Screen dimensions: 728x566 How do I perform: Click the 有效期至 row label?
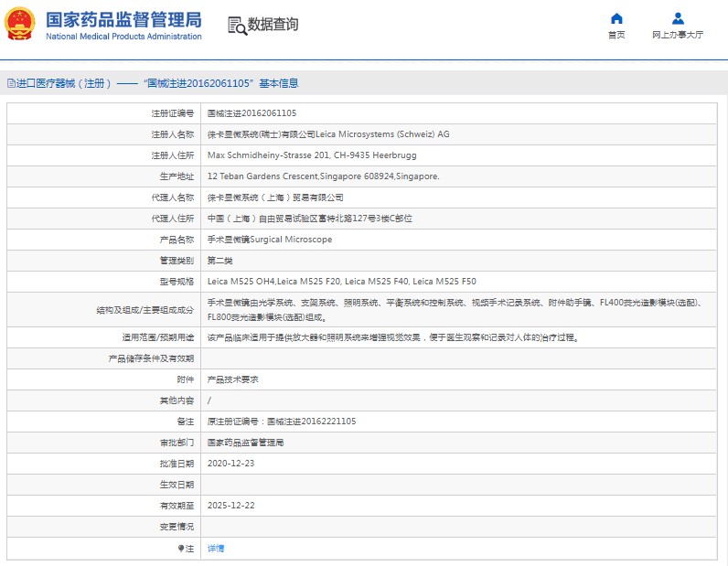(x=177, y=505)
